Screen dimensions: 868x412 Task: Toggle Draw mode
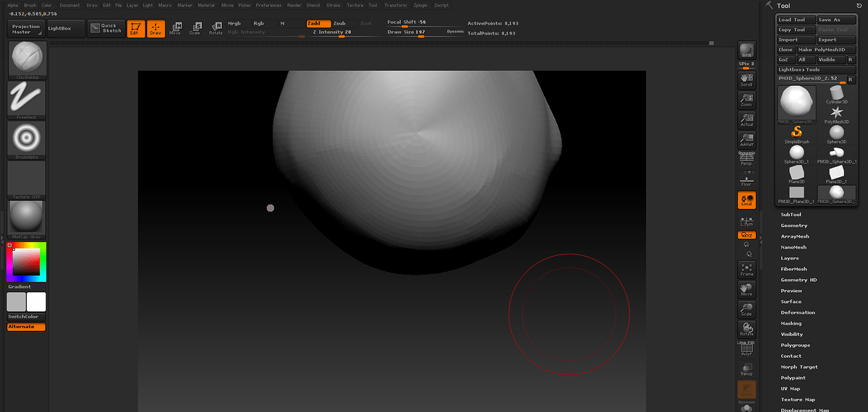[156, 28]
